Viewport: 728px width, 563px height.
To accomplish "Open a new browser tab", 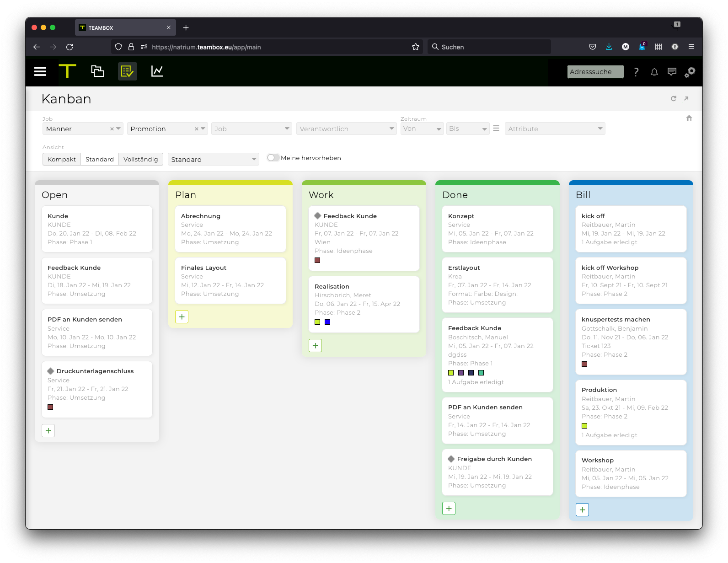I will click(x=186, y=27).
